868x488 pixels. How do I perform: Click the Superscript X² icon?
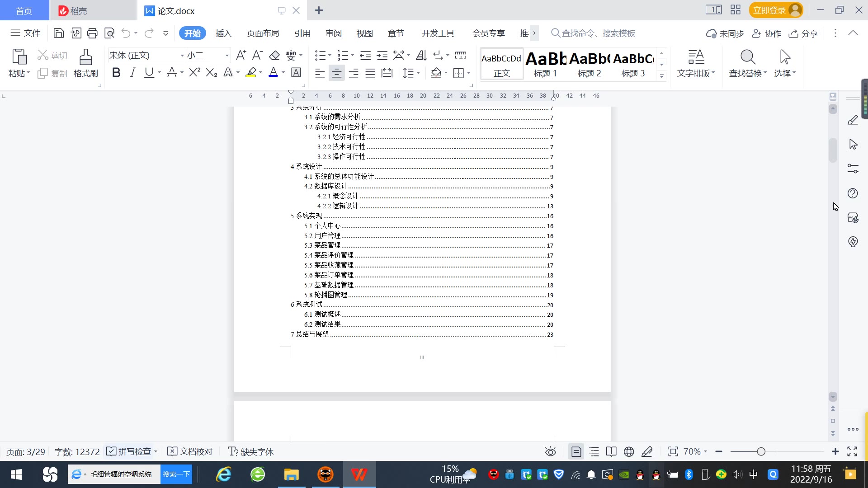[x=195, y=72]
